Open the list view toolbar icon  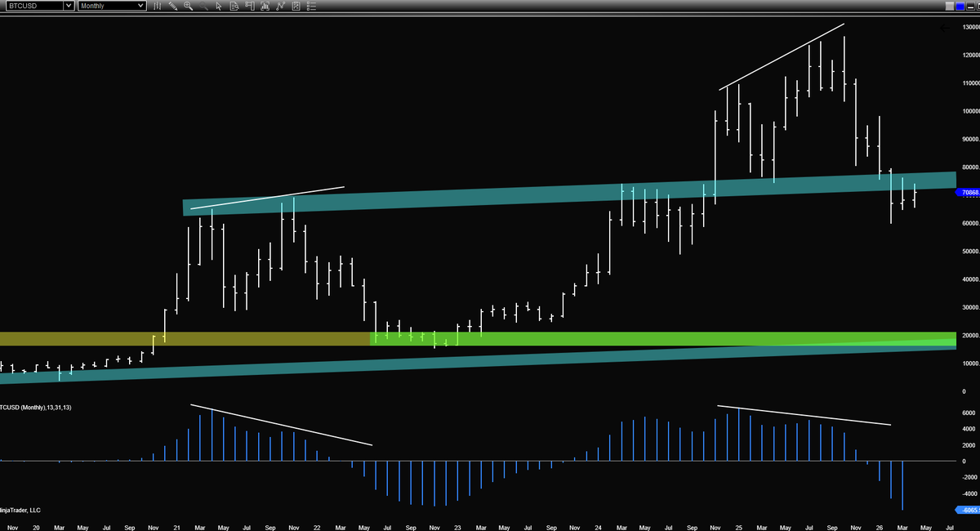coord(311,6)
